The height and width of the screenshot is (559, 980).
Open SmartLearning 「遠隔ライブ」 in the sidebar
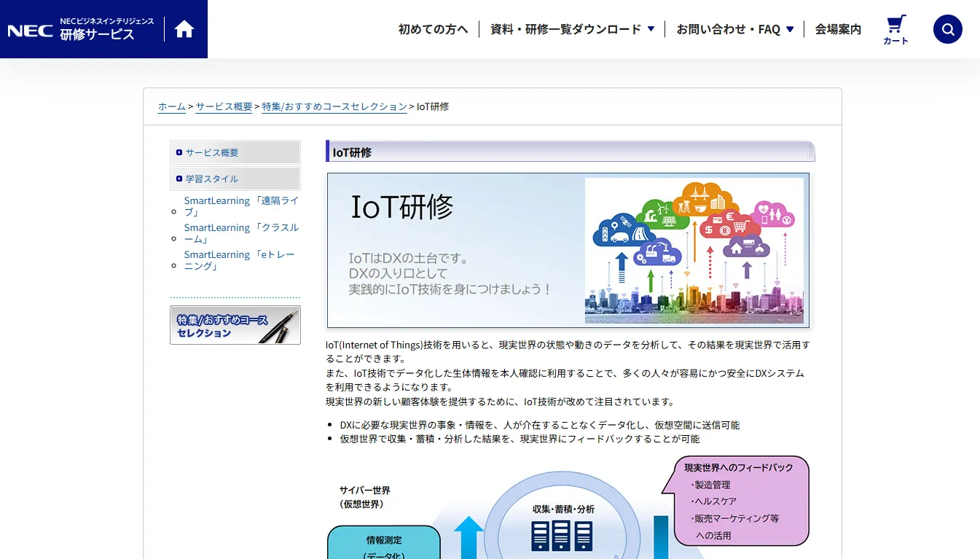click(x=241, y=206)
